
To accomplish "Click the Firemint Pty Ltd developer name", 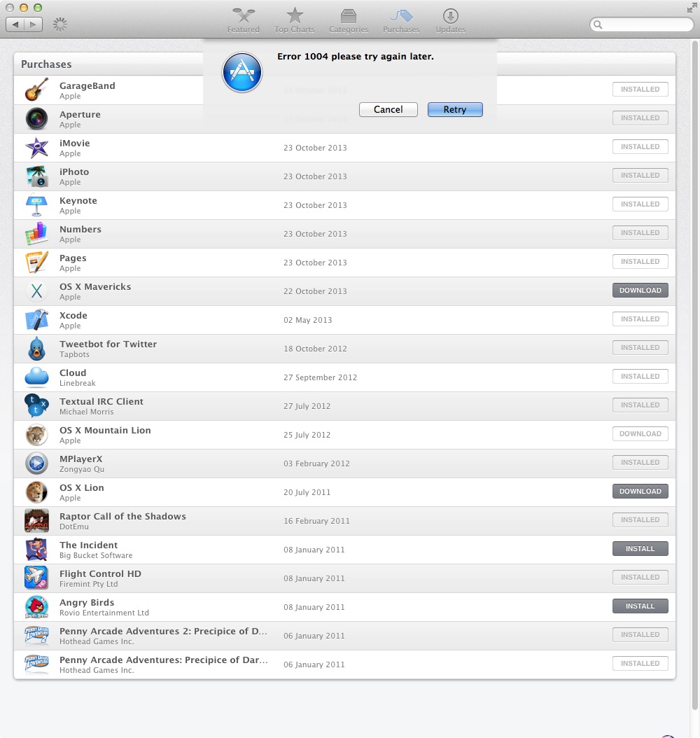I will click(88, 584).
